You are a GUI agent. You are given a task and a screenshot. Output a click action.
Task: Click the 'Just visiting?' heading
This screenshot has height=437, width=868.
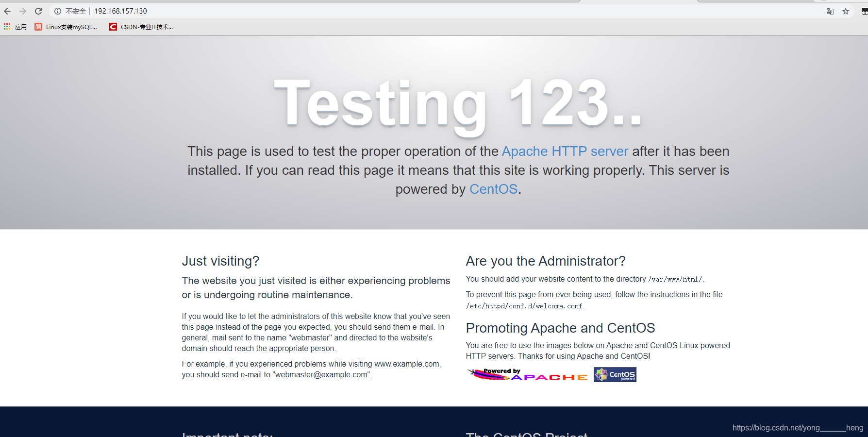point(220,261)
